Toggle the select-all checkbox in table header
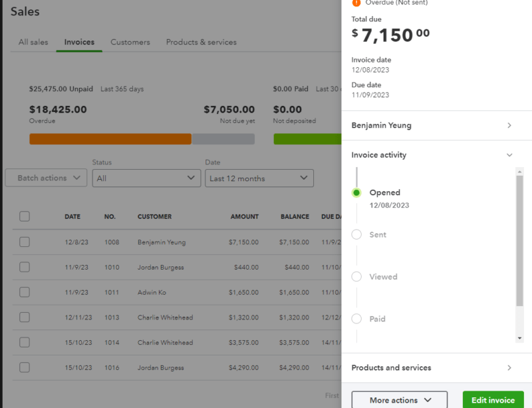 (25, 216)
